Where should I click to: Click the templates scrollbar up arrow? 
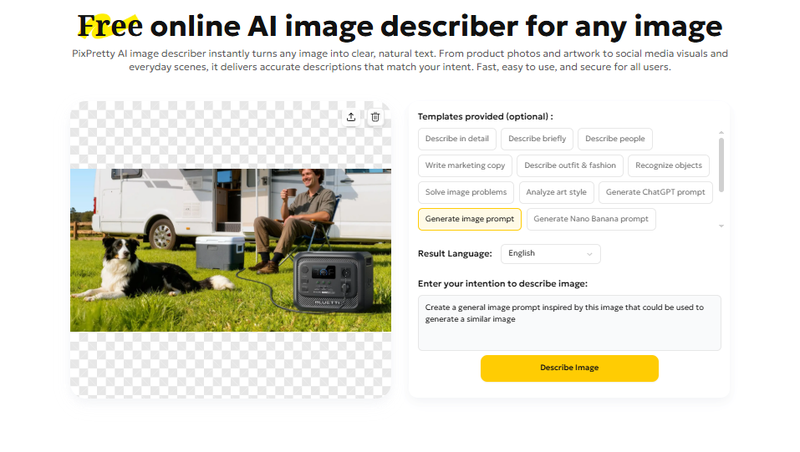(x=721, y=133)
